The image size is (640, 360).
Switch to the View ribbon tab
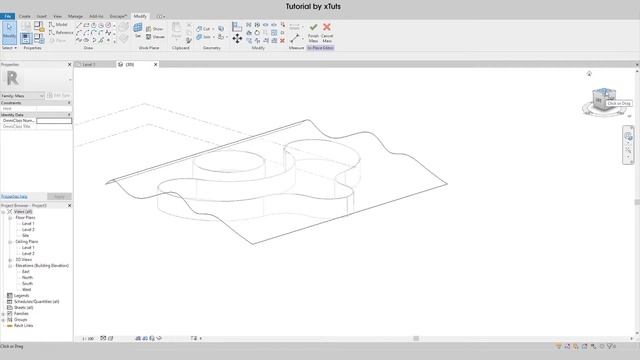57,16
